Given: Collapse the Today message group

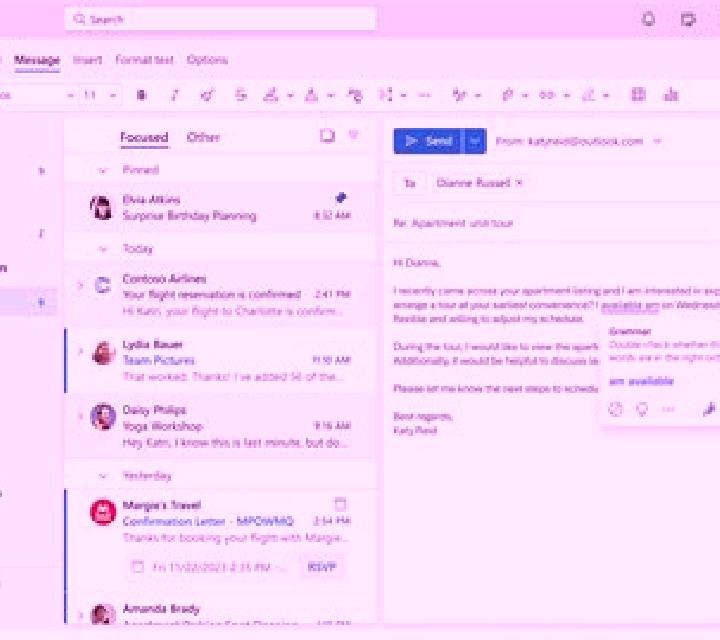Looking at the screenshot, I should 103,249.
